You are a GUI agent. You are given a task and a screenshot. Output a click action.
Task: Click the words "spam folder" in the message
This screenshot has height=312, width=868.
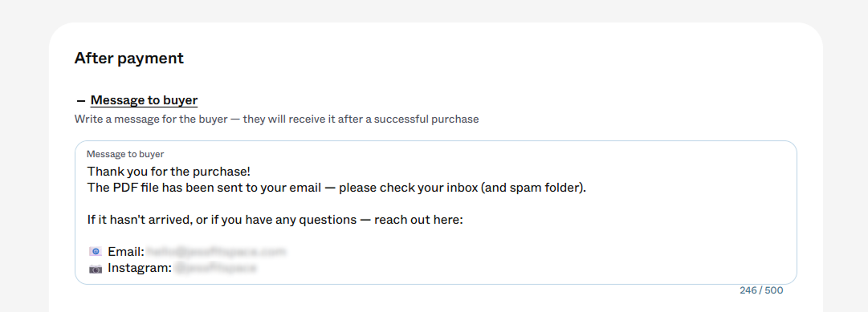tap(548, 188)
